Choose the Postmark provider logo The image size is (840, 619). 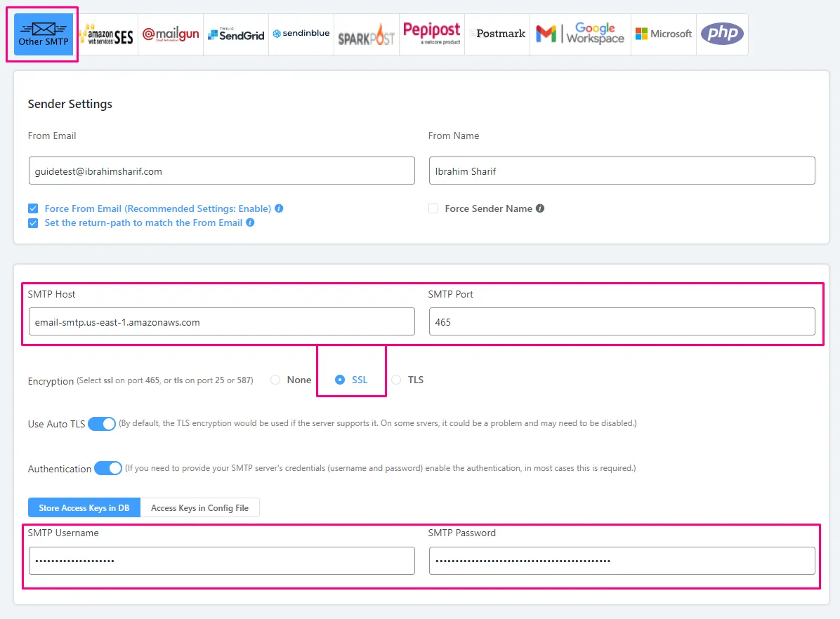click(x=497, y=34)
